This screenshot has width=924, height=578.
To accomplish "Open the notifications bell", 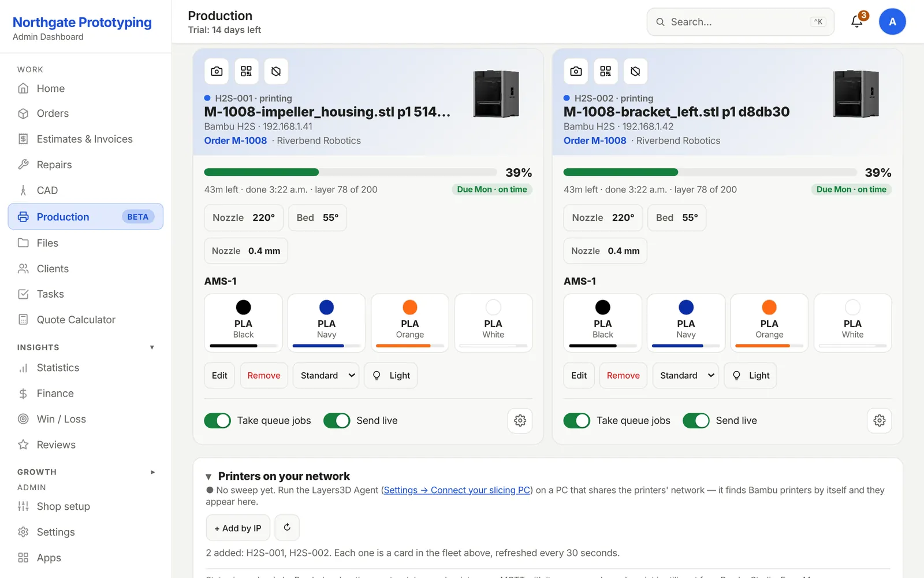I will point(857,22).
